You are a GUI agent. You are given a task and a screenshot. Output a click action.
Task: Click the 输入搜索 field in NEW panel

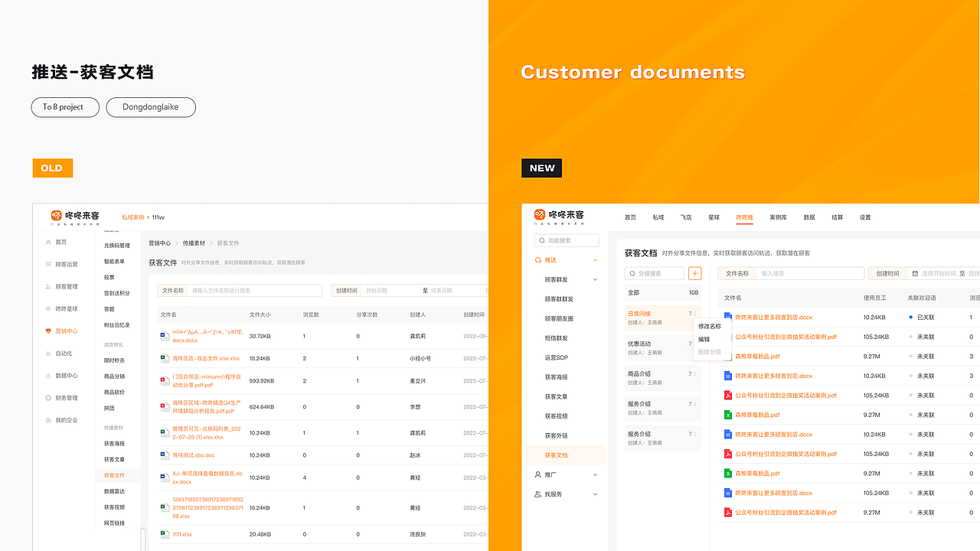(x=810, y=273)
